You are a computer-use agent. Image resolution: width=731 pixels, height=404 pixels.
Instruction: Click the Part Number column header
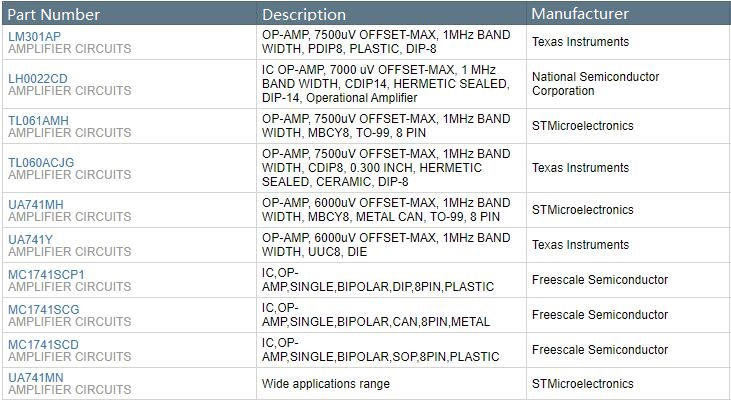pyautogui.click(x=54, y=14)
